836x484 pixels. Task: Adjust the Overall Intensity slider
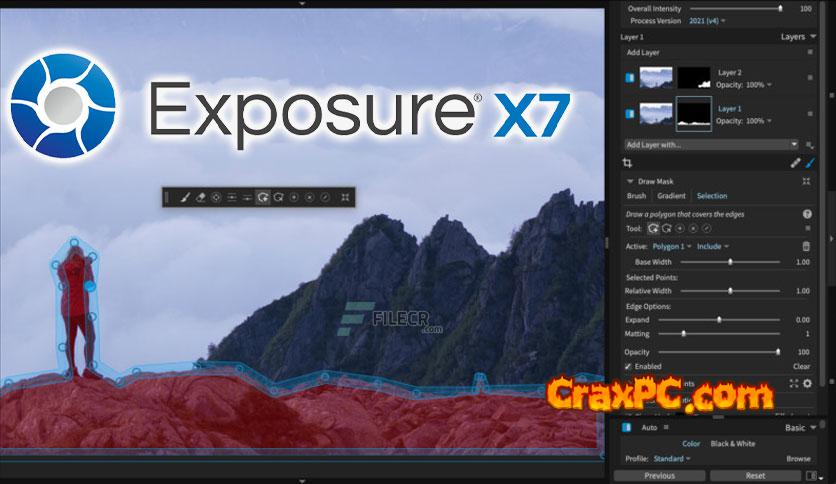coord(735,9)
